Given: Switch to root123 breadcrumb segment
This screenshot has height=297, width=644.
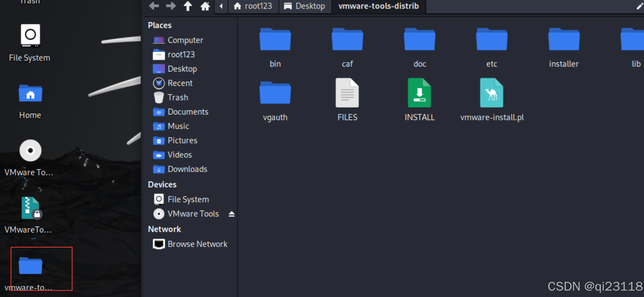Looking at the screenshot, I should click(x=253, y=6).
